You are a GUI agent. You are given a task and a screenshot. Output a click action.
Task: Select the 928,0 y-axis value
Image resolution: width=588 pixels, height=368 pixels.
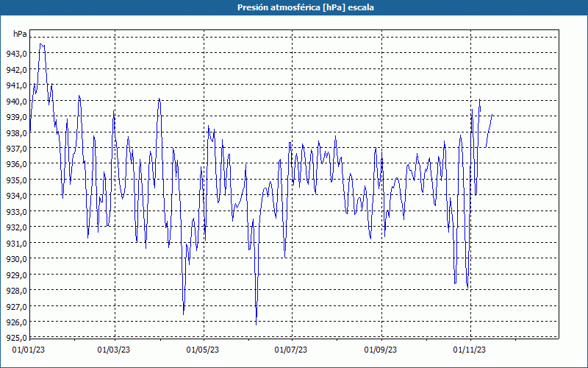point(16,290)
